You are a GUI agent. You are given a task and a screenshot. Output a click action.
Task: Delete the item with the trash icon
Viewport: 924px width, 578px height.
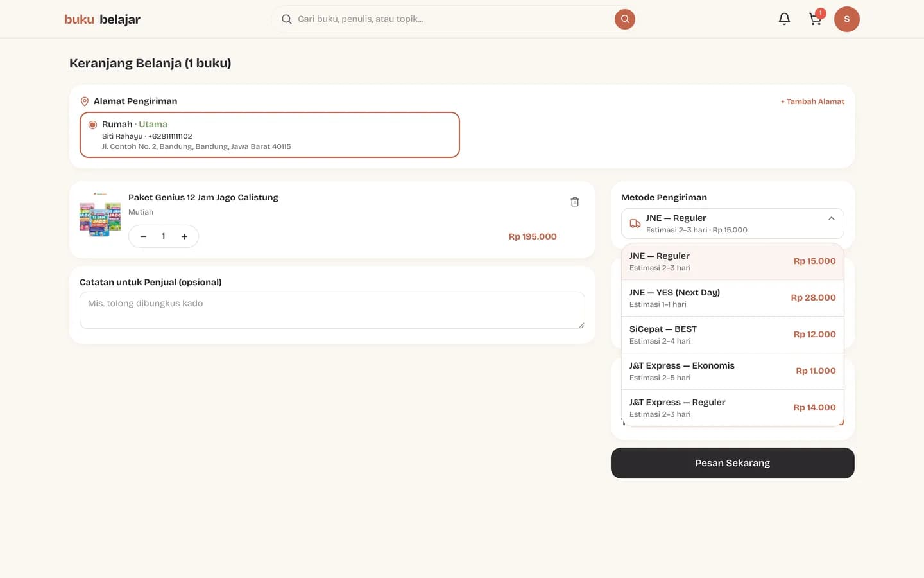[575, 202]
